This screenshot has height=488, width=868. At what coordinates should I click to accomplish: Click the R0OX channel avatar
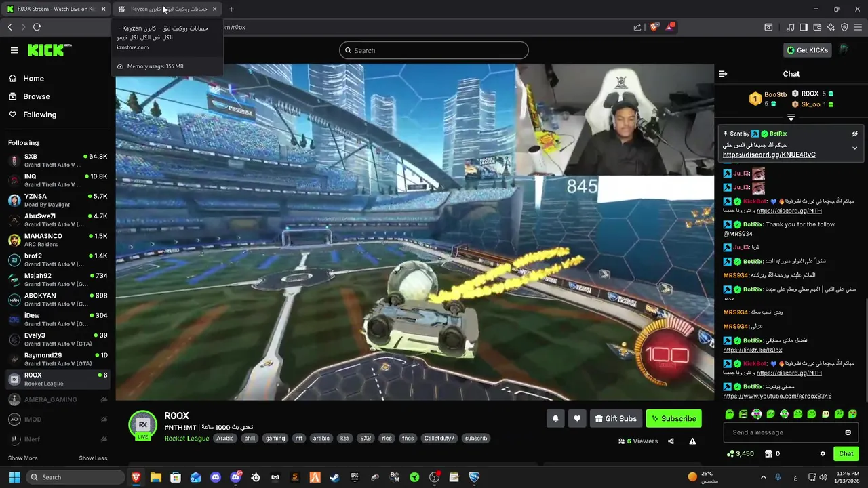(x=143, y=425)
